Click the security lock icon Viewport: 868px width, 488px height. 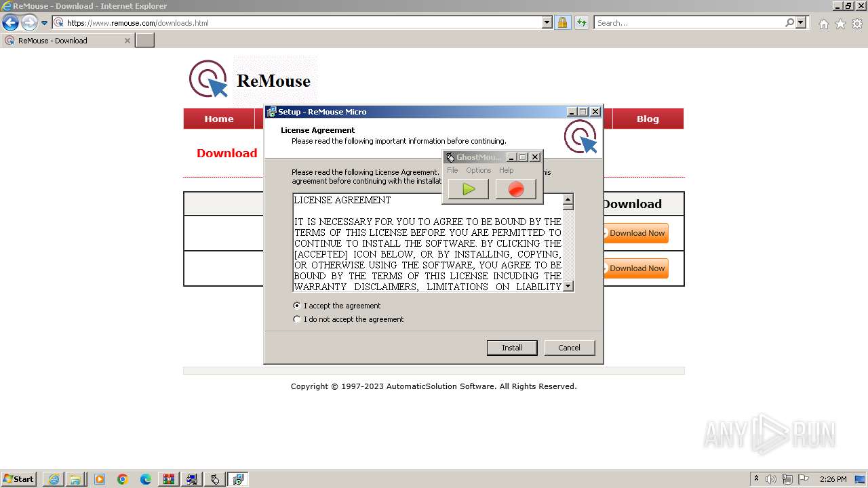563,23
